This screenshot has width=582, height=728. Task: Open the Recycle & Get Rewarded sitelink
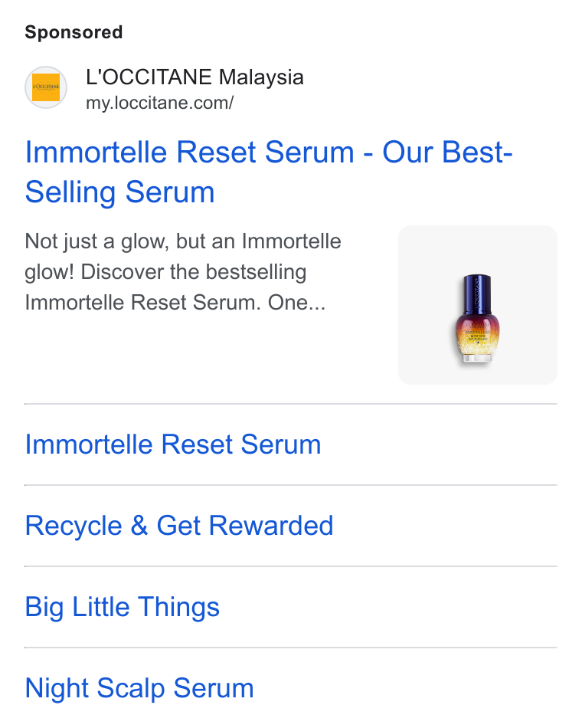point(179,526)
